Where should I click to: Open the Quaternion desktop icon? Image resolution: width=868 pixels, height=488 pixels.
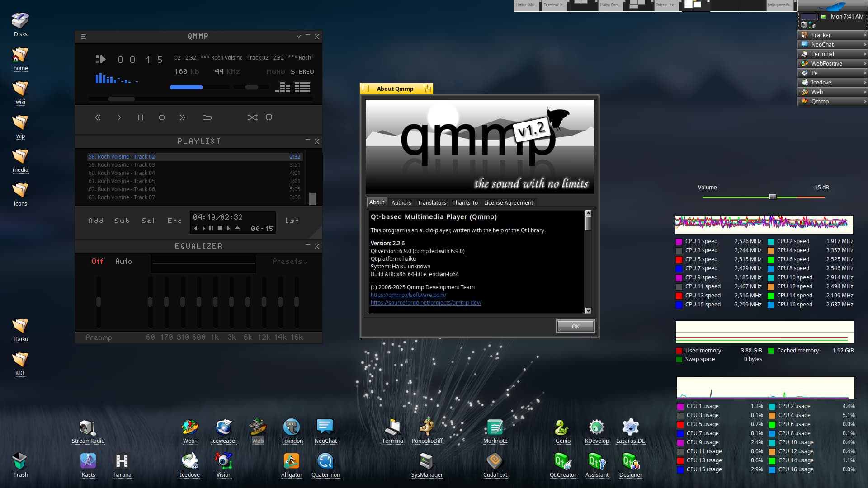(x=325, y=465)
